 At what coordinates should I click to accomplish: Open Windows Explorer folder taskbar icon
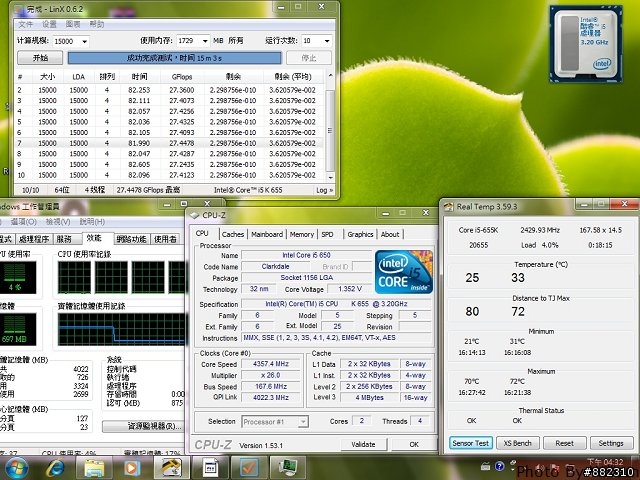[93, 468]
